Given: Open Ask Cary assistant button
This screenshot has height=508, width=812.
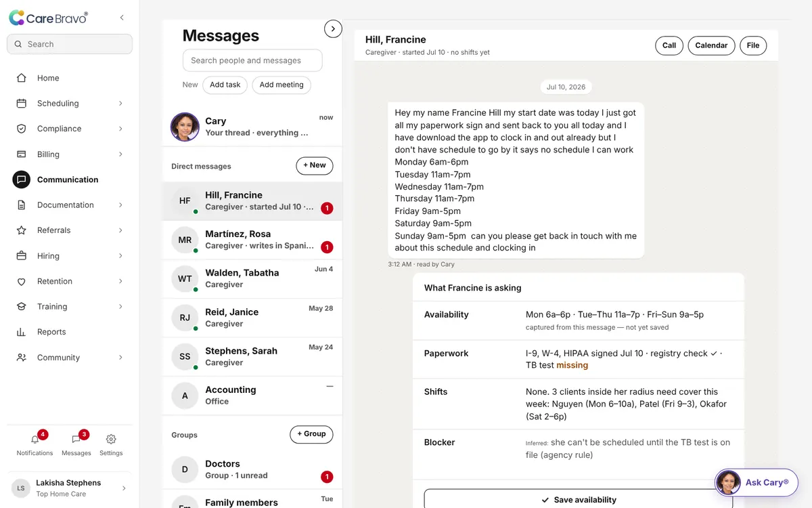Looking at the screenshot, I should click(757, 482).
